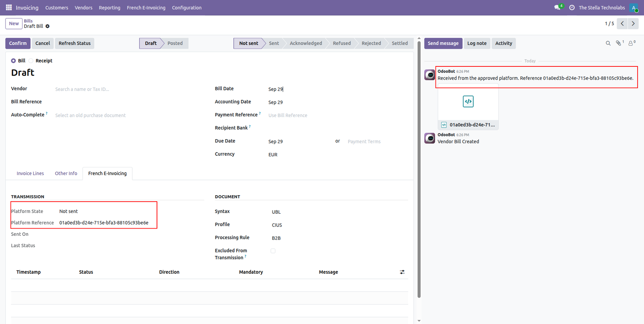The width and height of the screenshot is (644, 324).
Task: Open the conversations chat bubble icon
Action: 558,8
